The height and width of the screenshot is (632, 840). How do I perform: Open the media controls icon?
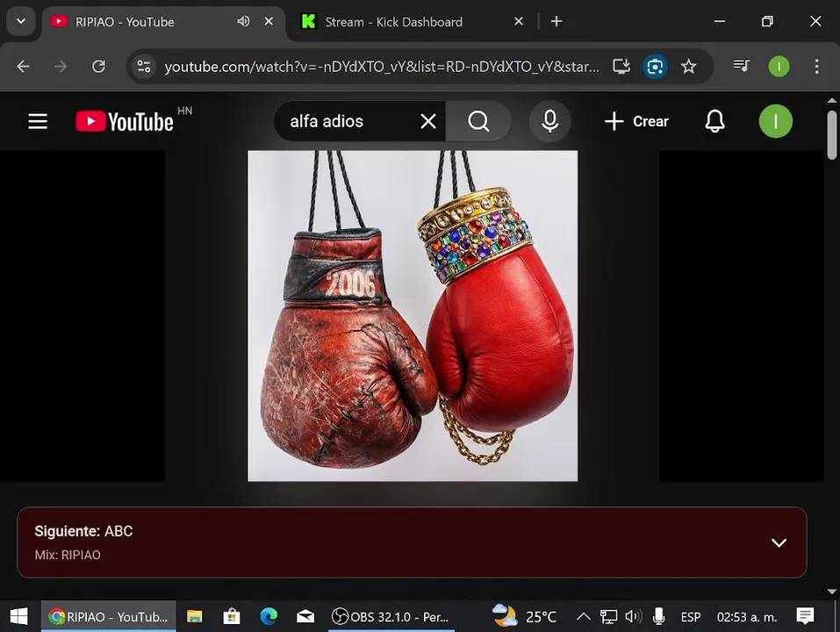[x=742, y=66]
